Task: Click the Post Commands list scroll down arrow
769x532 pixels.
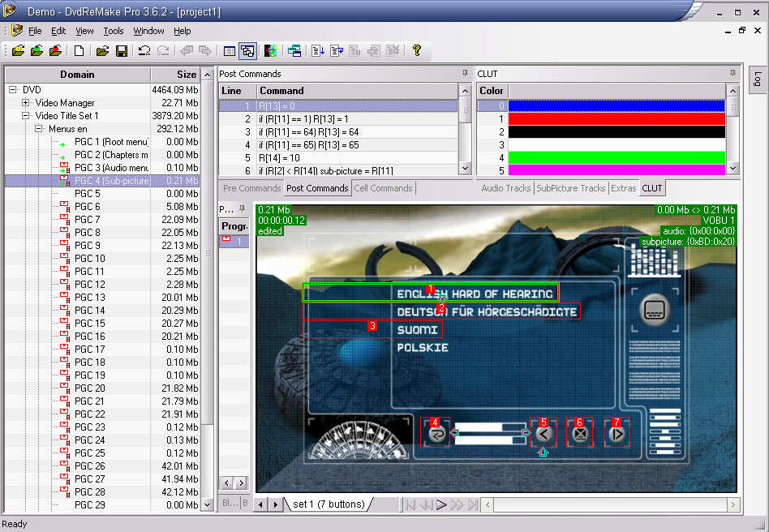Action: point(465,169)
